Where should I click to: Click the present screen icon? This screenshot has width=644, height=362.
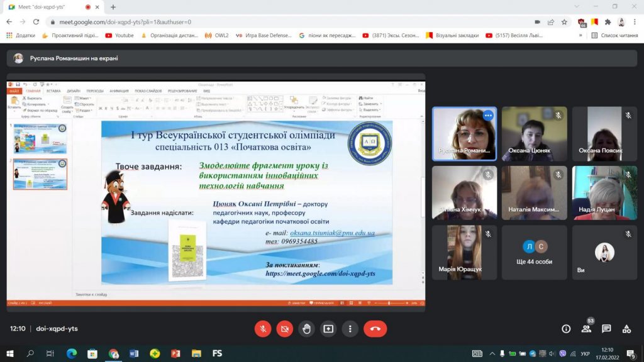click(328, 329)
